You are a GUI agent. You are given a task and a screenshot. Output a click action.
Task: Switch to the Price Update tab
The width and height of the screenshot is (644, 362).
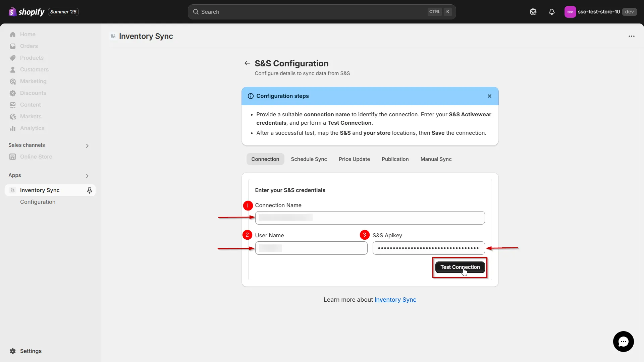point(354,159)
